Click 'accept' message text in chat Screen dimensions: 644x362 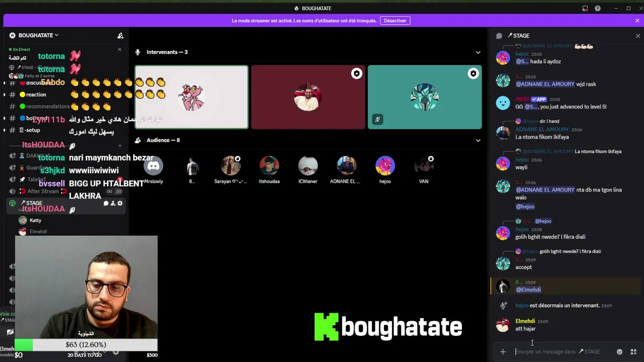(x=523, y=267)
